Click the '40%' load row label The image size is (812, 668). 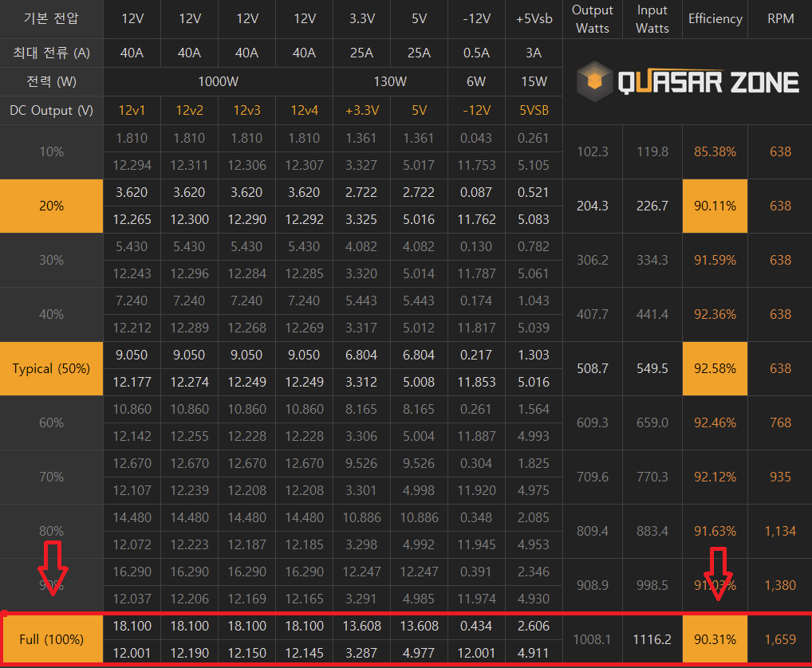(51, 314)
